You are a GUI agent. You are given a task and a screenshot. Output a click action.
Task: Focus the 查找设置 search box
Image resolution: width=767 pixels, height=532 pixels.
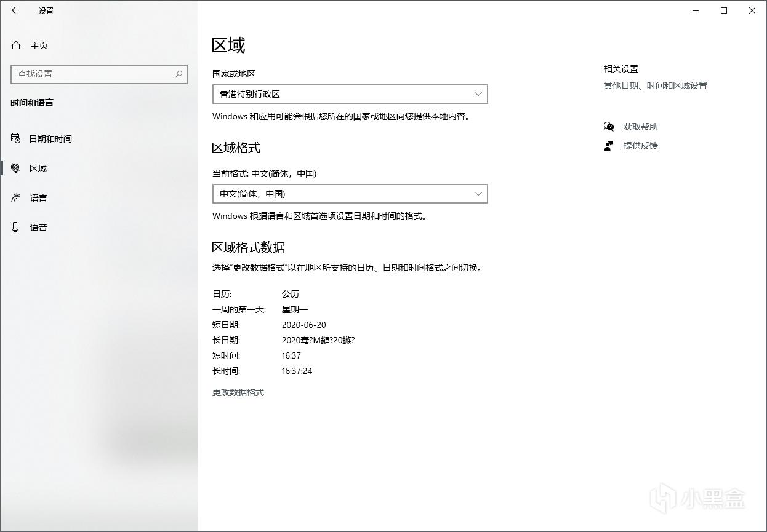point(99,74)
